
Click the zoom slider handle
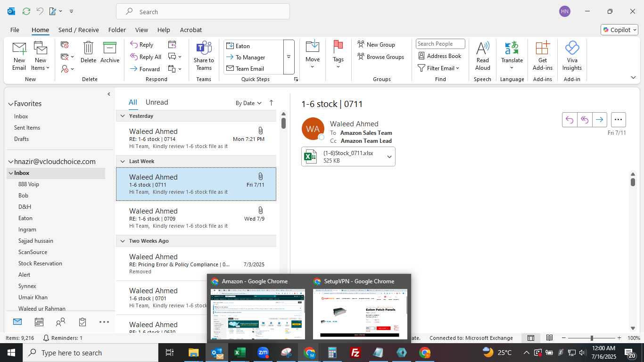point(592,338)
